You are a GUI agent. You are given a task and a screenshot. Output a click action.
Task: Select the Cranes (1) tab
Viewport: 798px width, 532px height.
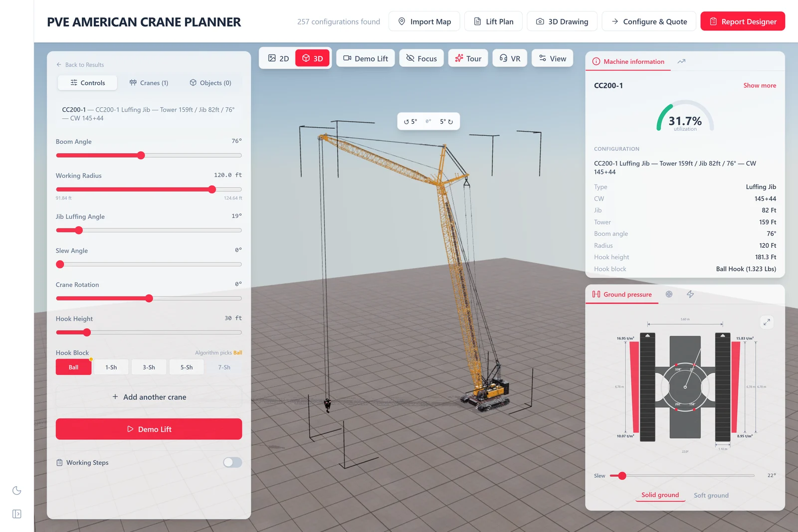click(x=149, y=83)
